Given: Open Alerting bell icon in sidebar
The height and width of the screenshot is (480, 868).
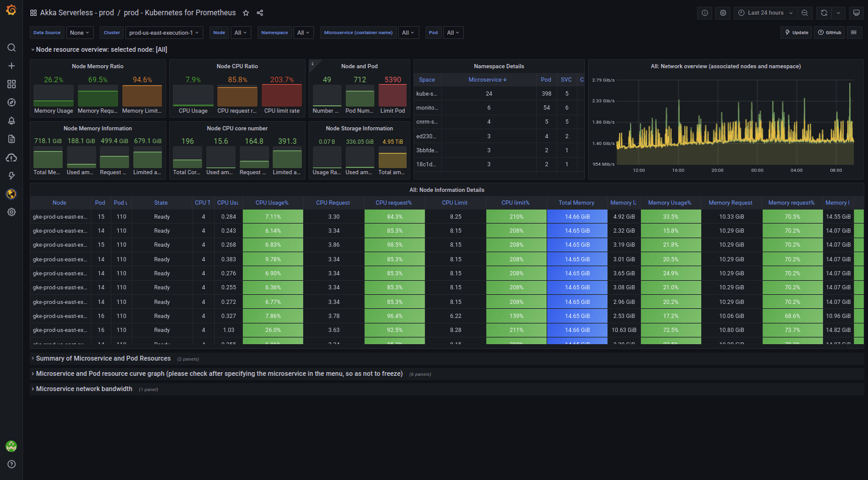Looking at the screenshot, I should [x=11, y=121].
